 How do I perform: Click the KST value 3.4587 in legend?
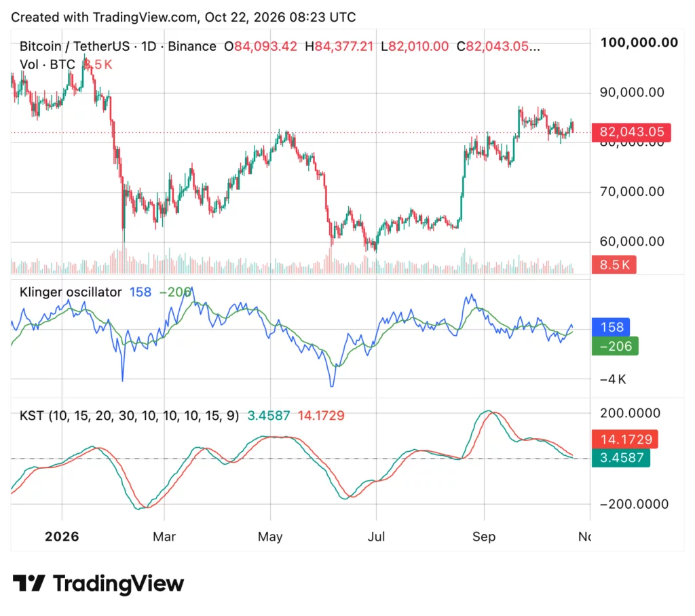269,416
